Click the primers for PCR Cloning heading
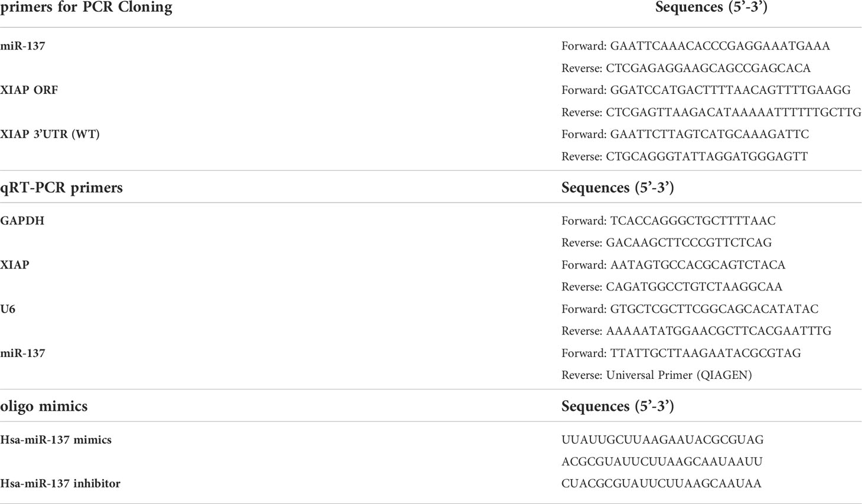Image resolution: width=862 pixels, height=504 pixels. coord(86,8)
